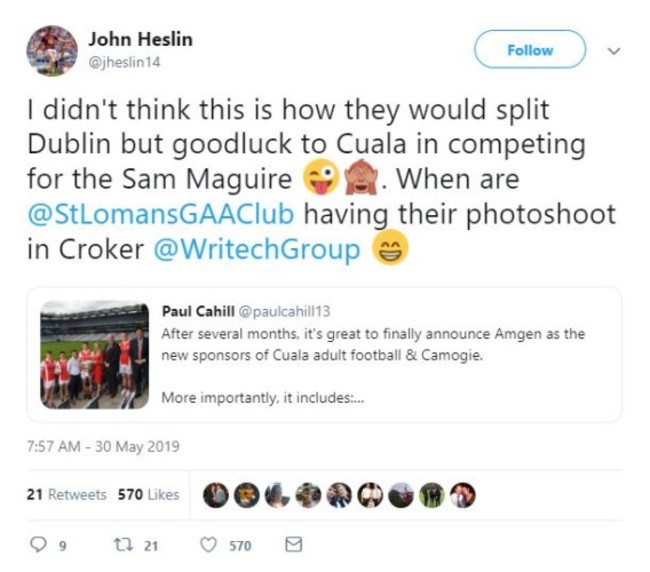The height and width of the screenshot is (572, 650).
Task: Follow John Heslin
Action: pos(530,50)
